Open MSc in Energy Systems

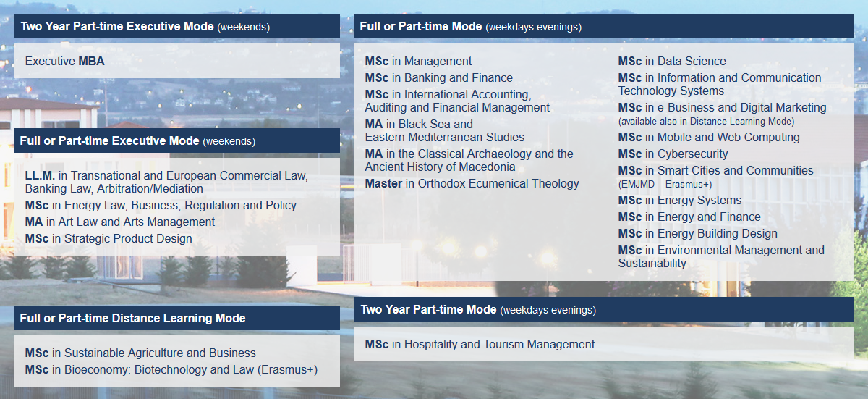point(680,200)
